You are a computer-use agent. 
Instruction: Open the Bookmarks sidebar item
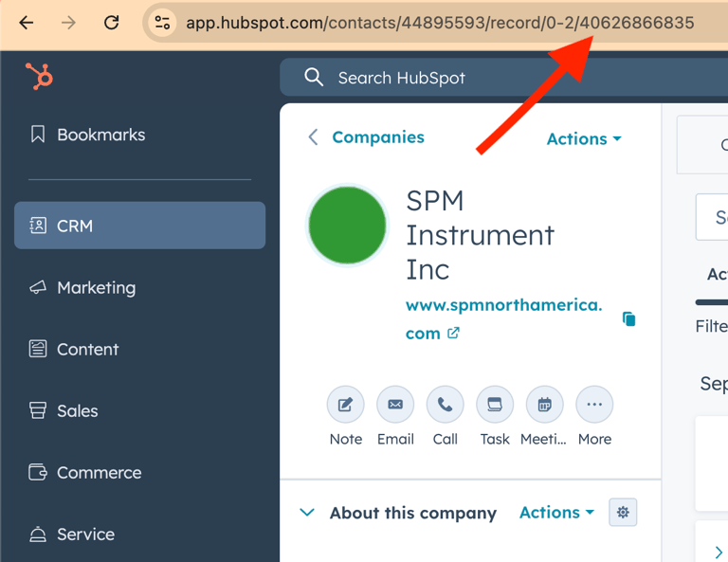click(100, 135)
